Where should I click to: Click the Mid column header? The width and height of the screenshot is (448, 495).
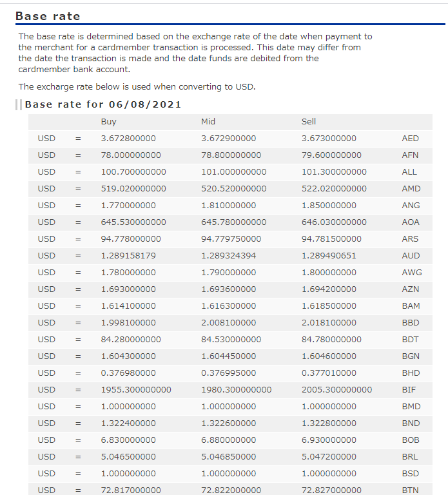(208, 122)
